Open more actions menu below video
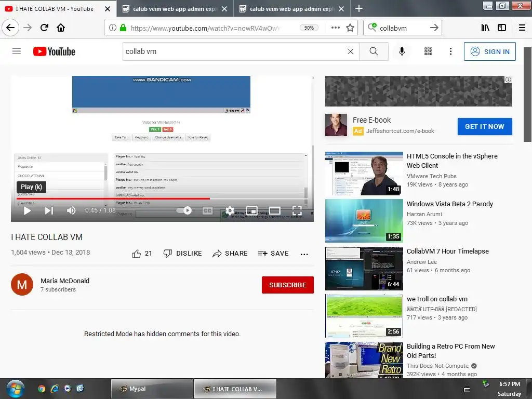The image size is (532, 399). 304,254
